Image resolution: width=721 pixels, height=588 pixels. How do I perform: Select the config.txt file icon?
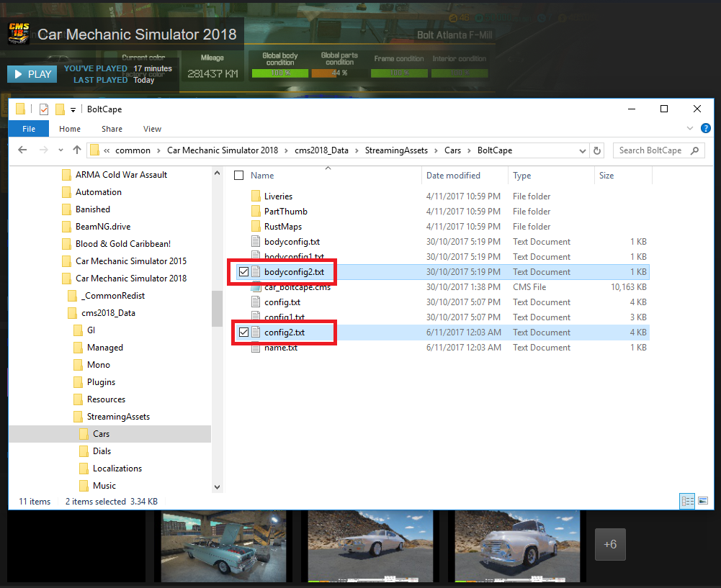pos(256,302)
